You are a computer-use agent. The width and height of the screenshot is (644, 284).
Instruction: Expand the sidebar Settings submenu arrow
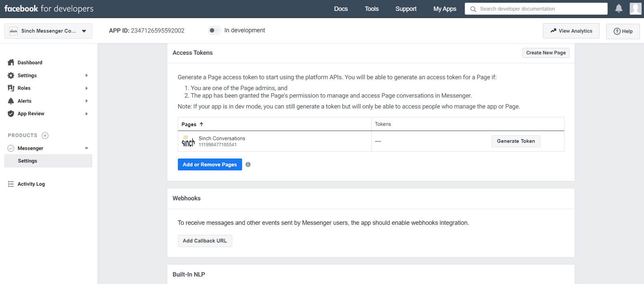click(x=86, y=75)
